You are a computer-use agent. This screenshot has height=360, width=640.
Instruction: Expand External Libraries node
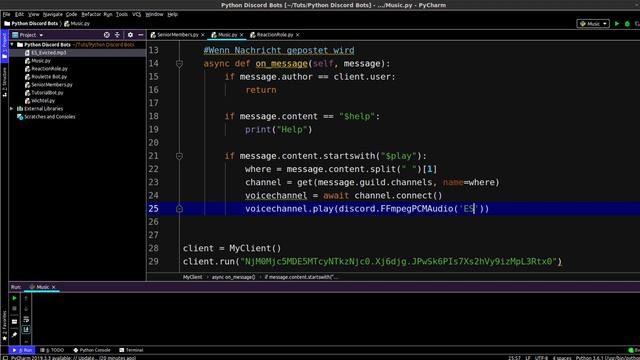(11, 109)
